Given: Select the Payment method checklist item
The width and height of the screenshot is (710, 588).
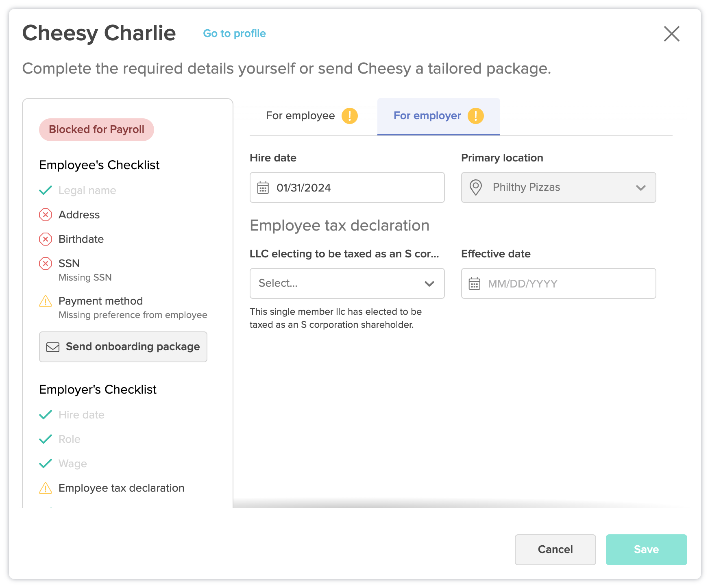Looking at the screenshot, I should tap(100, 301).
